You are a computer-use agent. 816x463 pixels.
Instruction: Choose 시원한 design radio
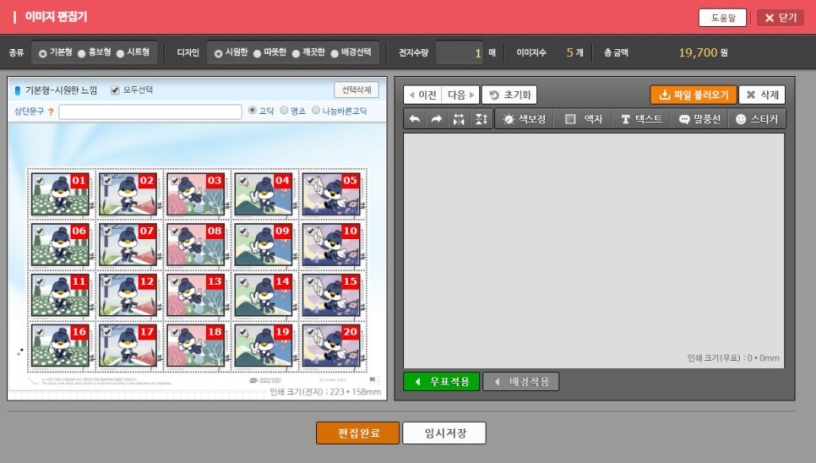[218, 53]
